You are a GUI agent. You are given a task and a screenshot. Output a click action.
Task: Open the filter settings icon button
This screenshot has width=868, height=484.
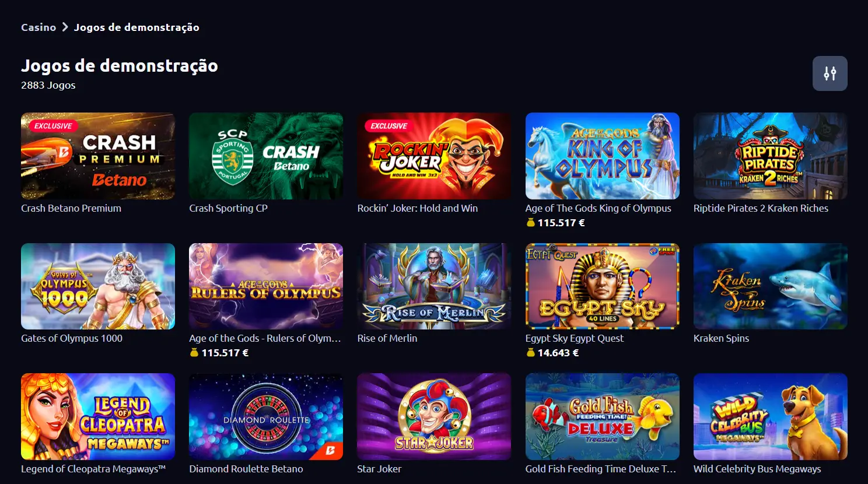[829, 73]
